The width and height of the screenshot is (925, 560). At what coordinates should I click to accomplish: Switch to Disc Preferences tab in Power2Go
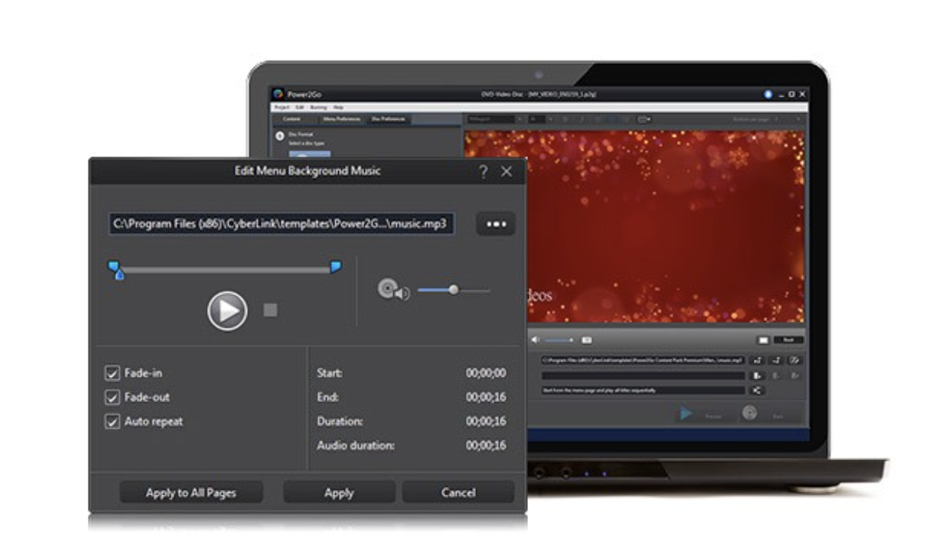click(x=387, y=119)
